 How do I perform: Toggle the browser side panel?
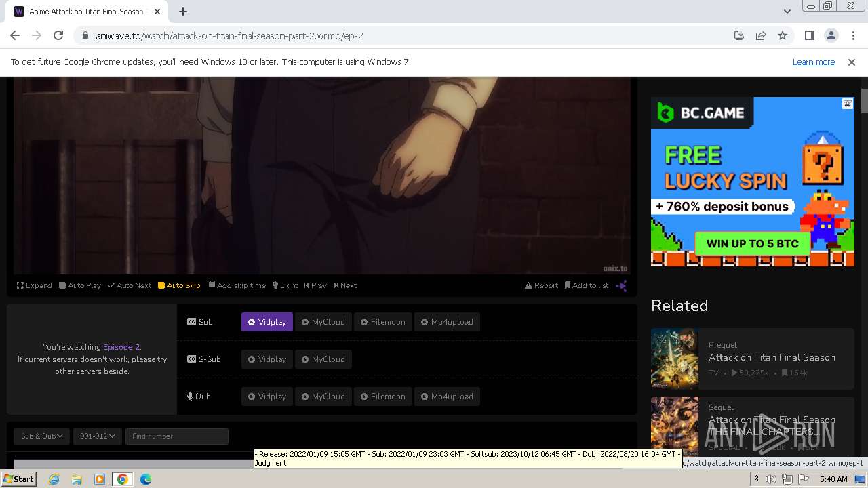(x=809, y=36)
